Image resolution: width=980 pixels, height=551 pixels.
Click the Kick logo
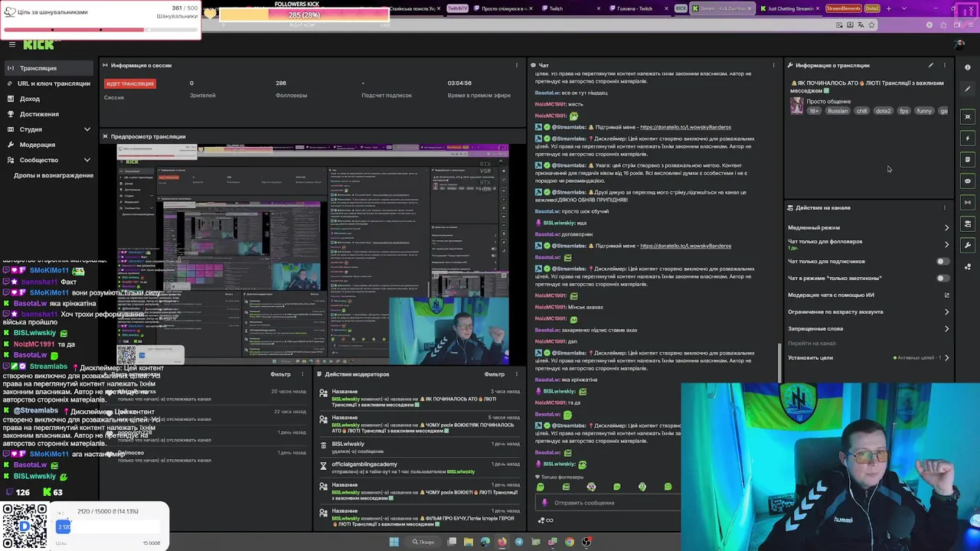tap(38, 45)
